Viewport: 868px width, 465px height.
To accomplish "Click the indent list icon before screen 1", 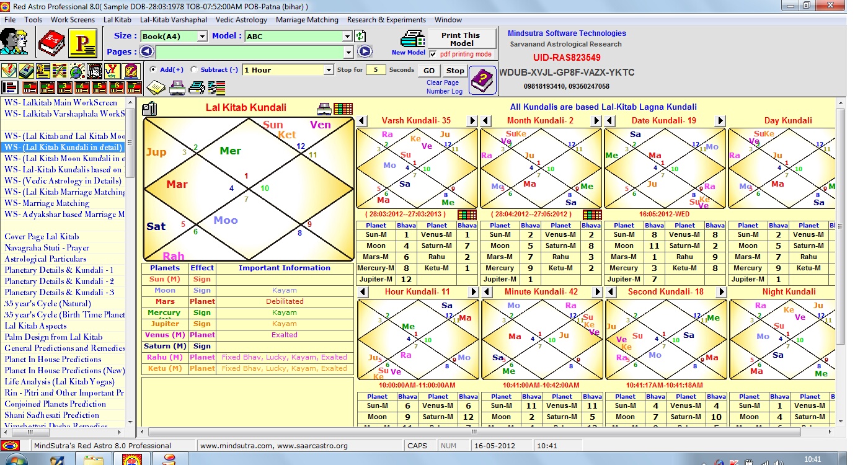I will (x=10, y=87).
